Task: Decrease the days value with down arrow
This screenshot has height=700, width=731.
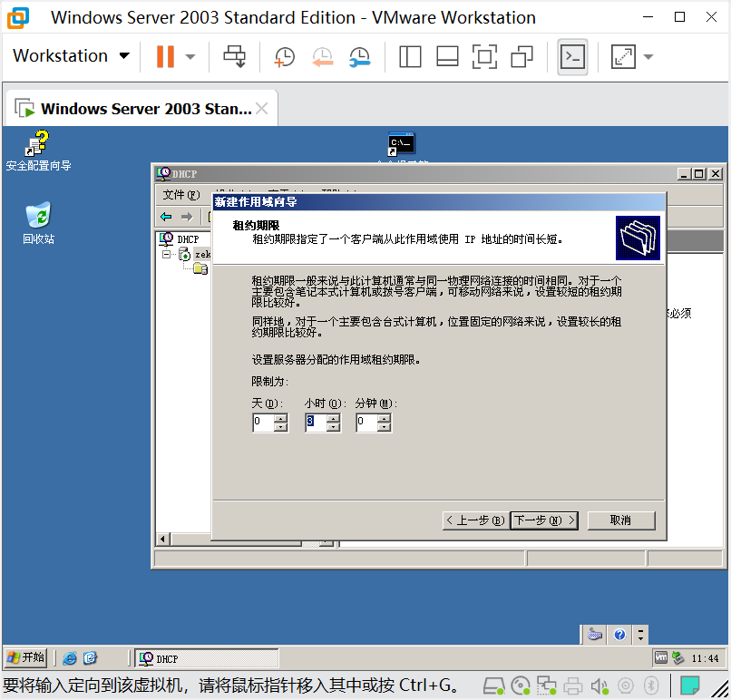Action: point(280,427)
